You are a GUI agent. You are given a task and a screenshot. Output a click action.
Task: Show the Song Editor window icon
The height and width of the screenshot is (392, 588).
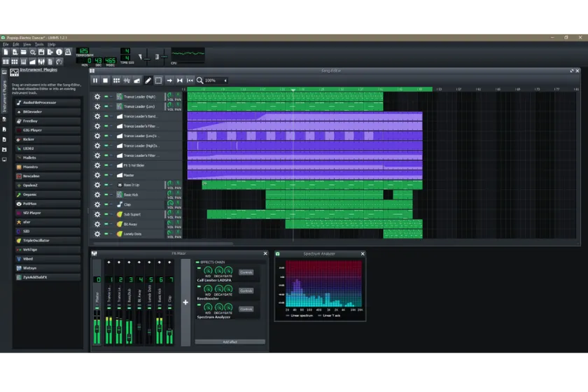click(6, 62)
